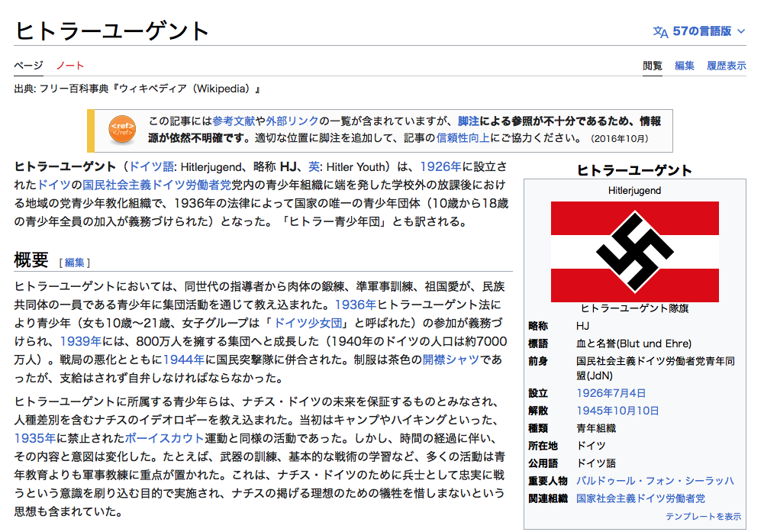Click the 前身 label in the infobox
764x532 pixels.
pos(538,361)
